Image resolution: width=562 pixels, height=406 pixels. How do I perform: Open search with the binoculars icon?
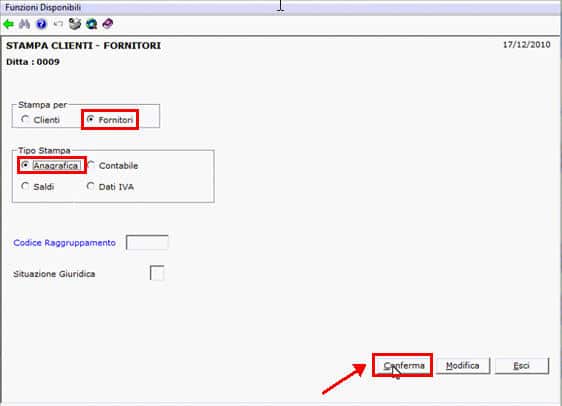pos(24,24)
